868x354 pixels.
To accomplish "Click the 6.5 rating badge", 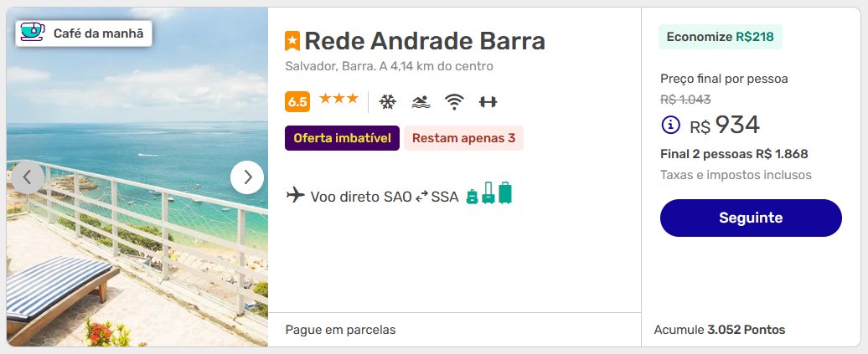I will tap(297, 102).
